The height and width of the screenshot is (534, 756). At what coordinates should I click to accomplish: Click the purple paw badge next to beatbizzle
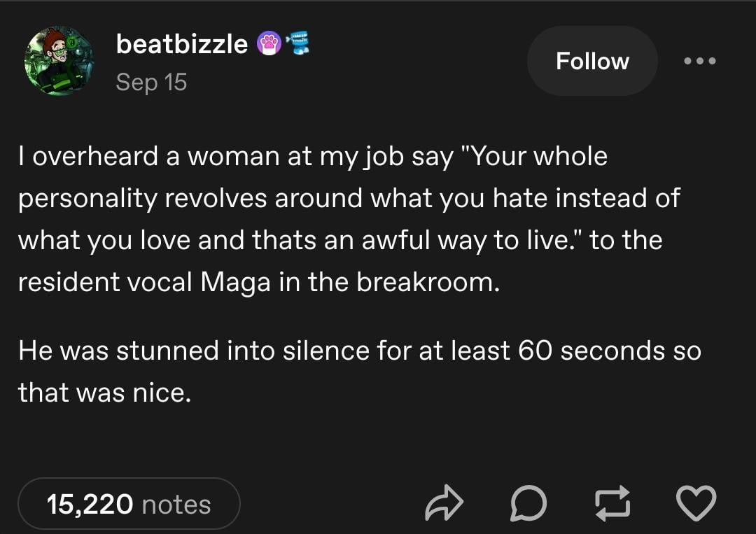tap(269, 44)
